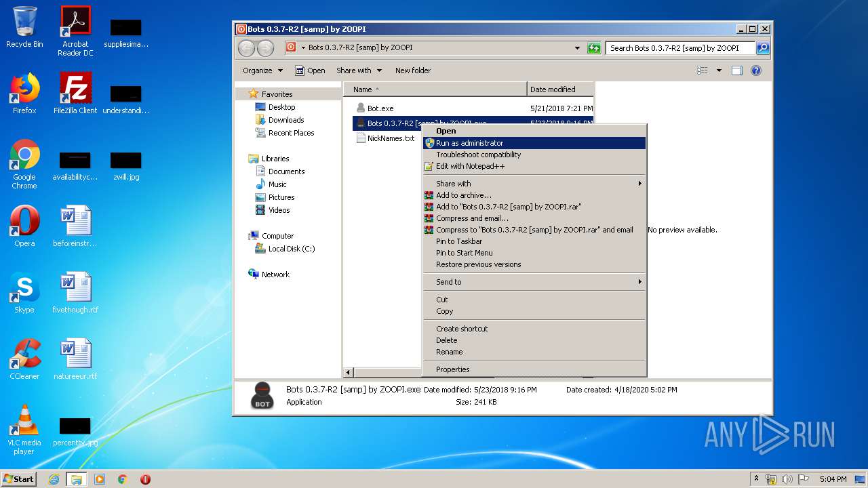Refresh the folder via address bar button
This screenshot has height=488, width=868.
click(594, 48)
